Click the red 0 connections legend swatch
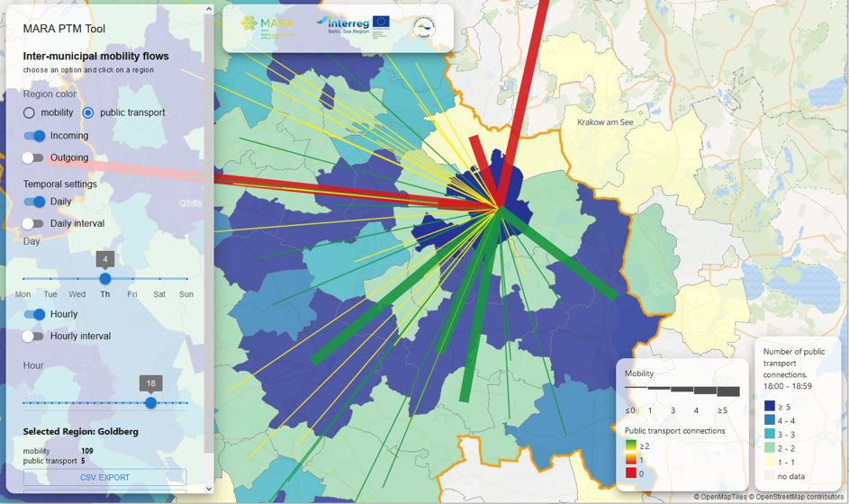 (x=631, y=473)
